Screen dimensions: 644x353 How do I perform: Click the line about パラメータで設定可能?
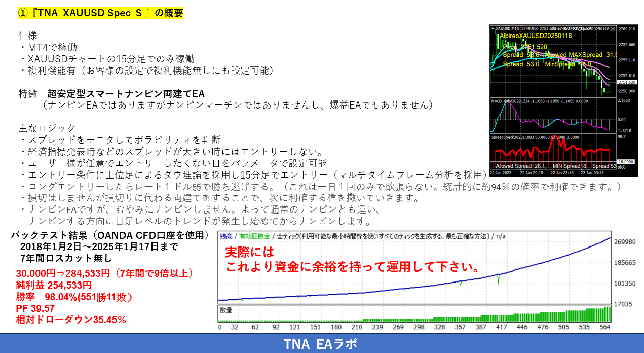pos(173,163)
